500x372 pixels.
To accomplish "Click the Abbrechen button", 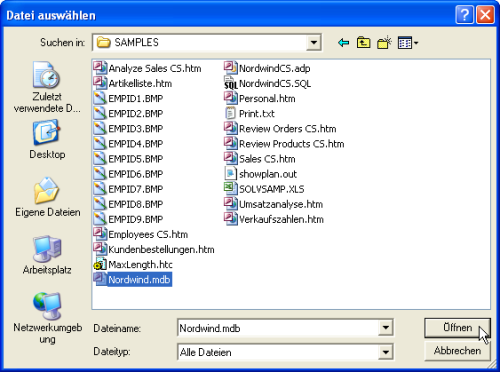I will pos(457,351).
